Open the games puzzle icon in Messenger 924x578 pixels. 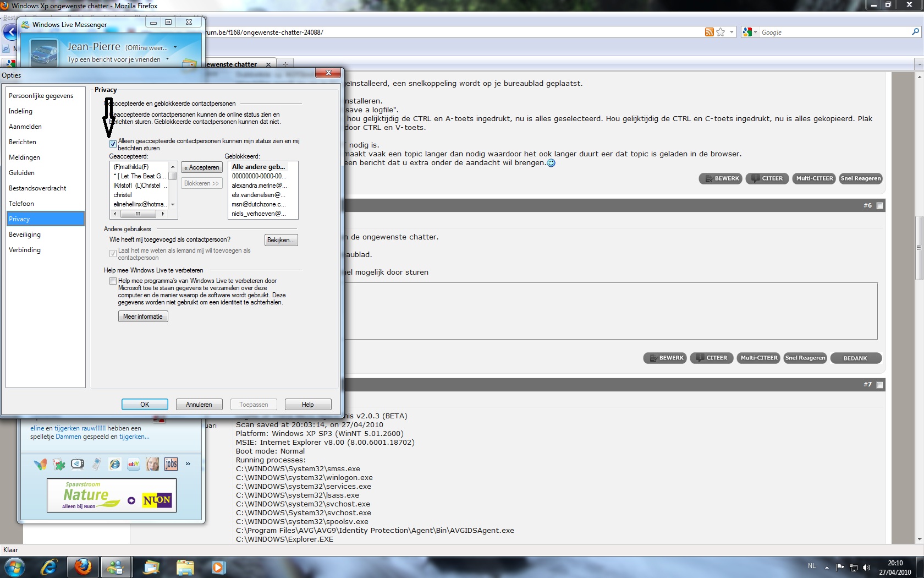click(x=59, y=464)
